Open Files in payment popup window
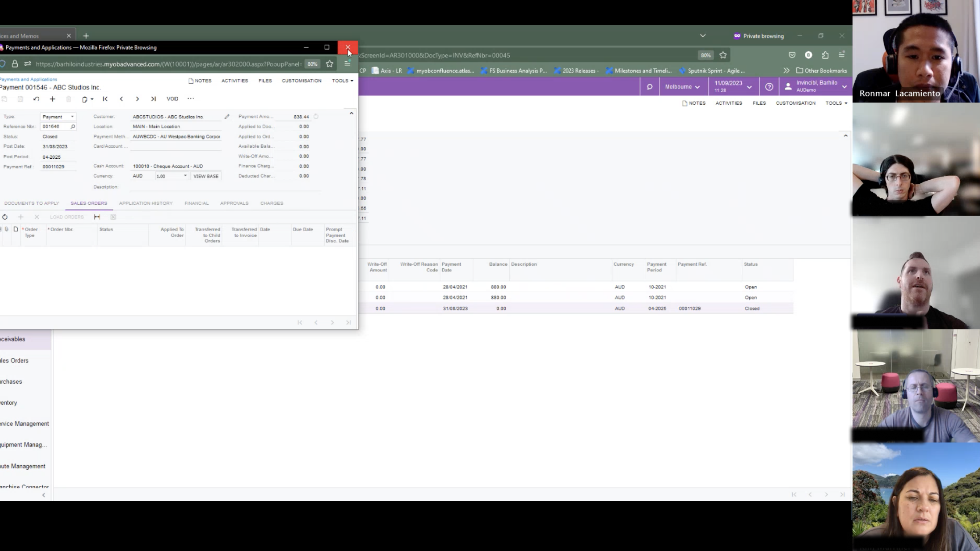Image resolution: width=980 pixels, height=551 pixels. point(265,81)
